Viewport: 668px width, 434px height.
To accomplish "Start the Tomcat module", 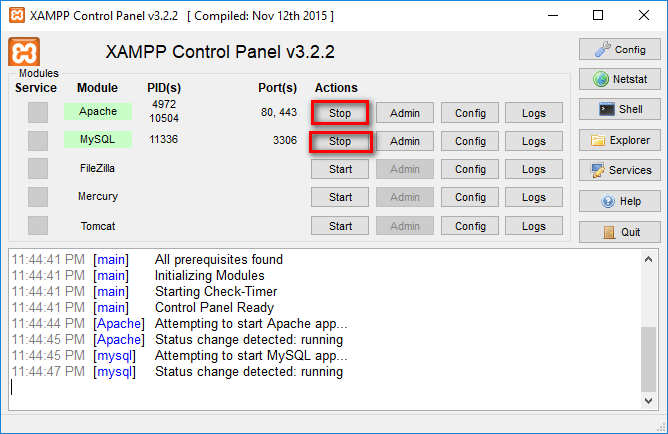I will tap(340, 226).
